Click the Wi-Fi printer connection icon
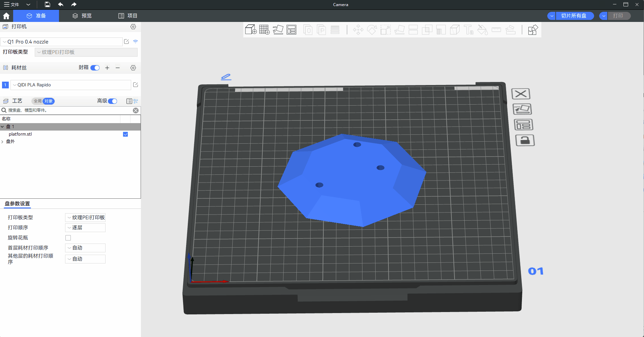The image size is (644, 337). pyautogui.click(x=136, y=41)
